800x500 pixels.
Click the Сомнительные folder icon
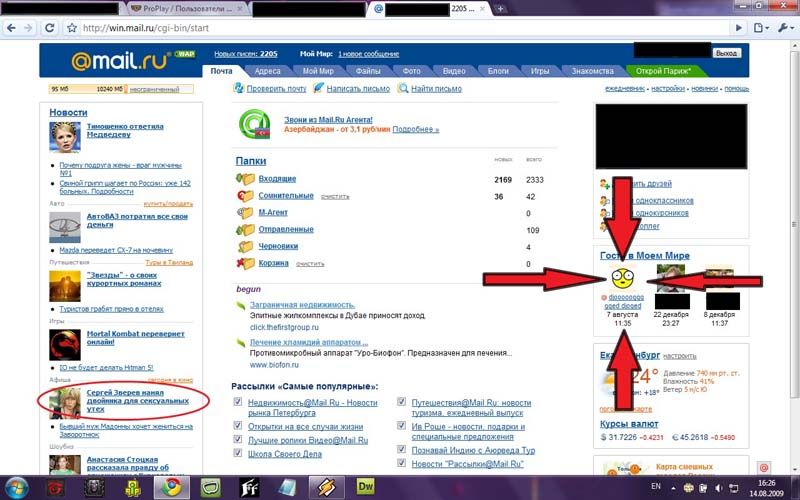pyautogui.click(x=245, y=196)
